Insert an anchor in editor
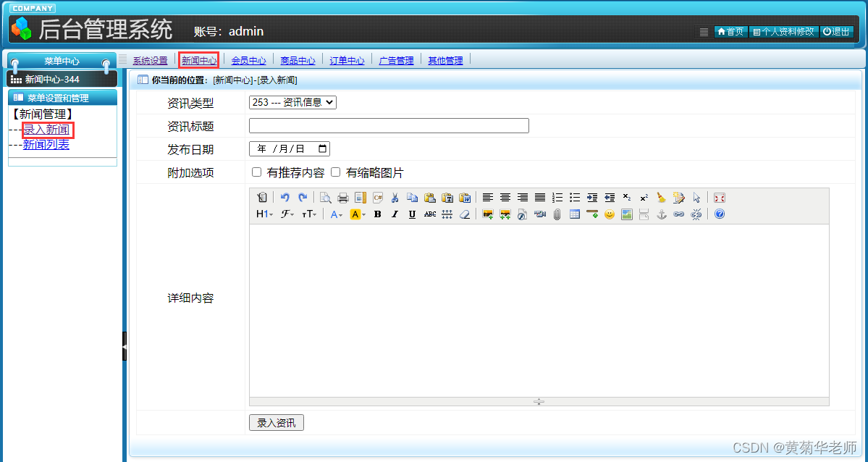Viewport: 868px width, 462px height. (x=662, y=214)
